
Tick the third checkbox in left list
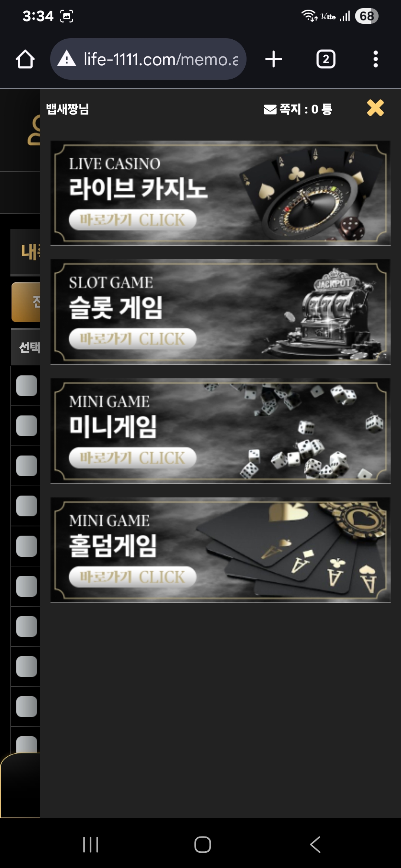coord(27,466)
